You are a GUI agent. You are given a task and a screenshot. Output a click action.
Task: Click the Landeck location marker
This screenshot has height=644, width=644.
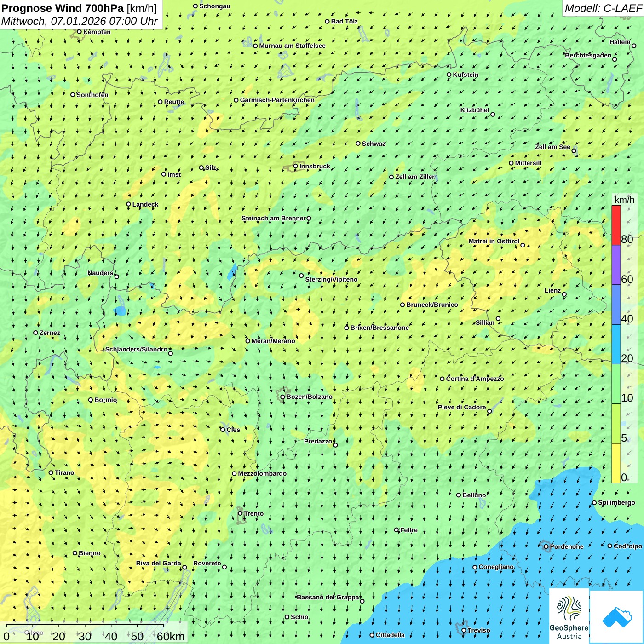click(x=129, y=204)
